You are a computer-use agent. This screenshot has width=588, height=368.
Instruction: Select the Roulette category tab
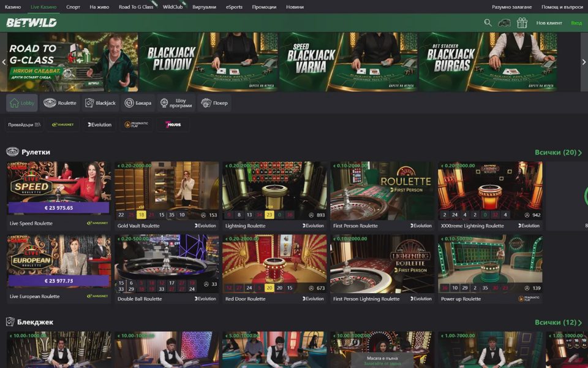pos(59,103)
